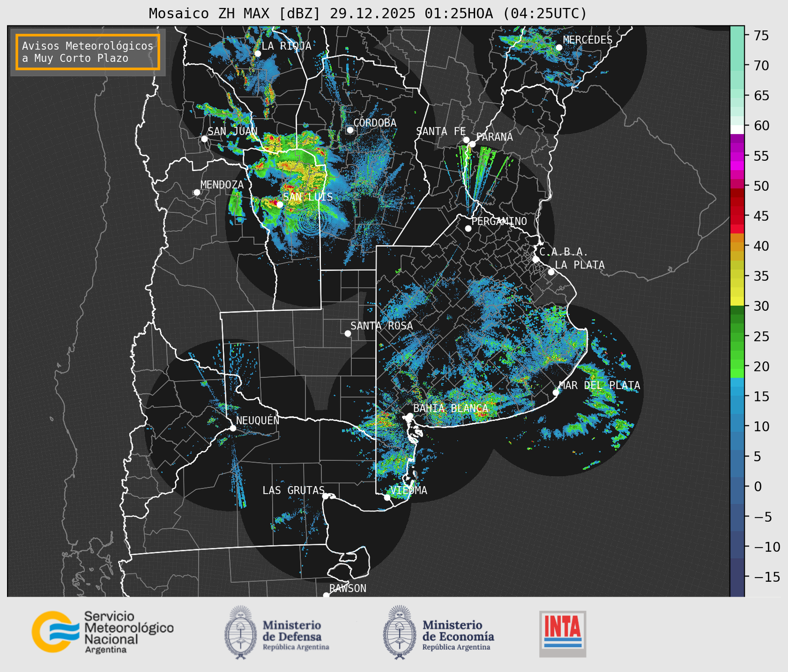788x672 pixels.
Task: Click the SANTA ROSA label
Action: (382, 326)
